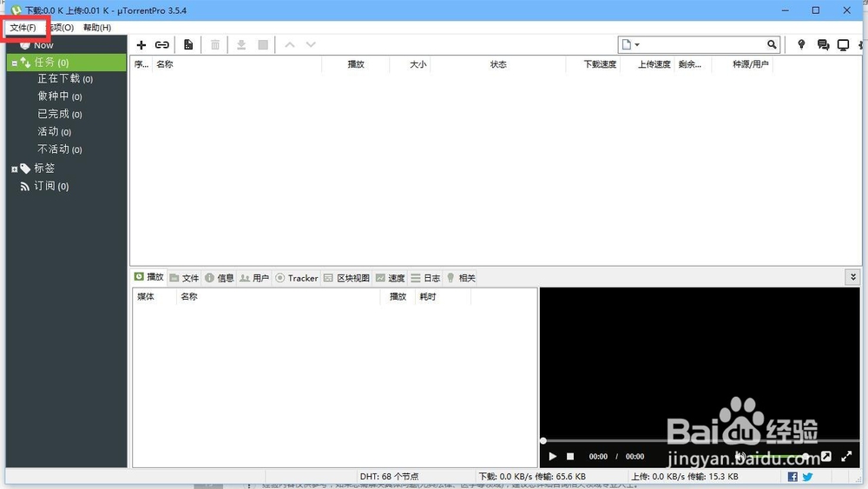Switch to the 信息 tab
This screenshot has width=868, height=489.
pyautogui.click(x=220, y=278)
